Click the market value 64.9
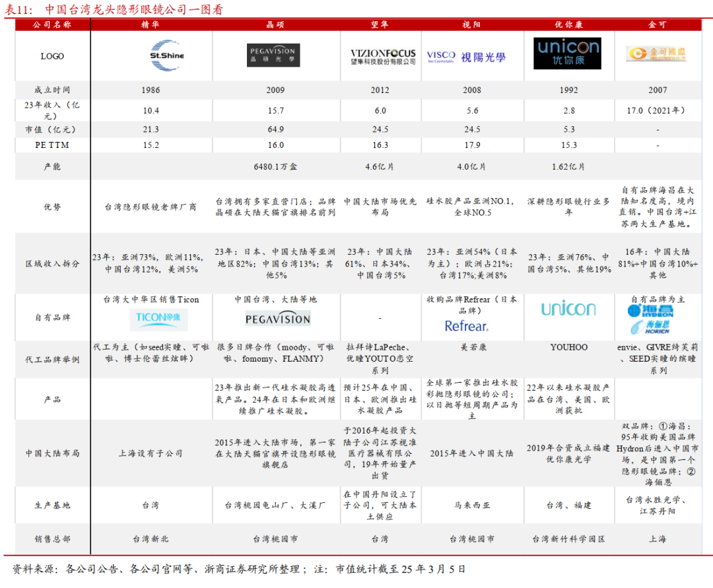 pyautogui.click(x=275, y=129)
